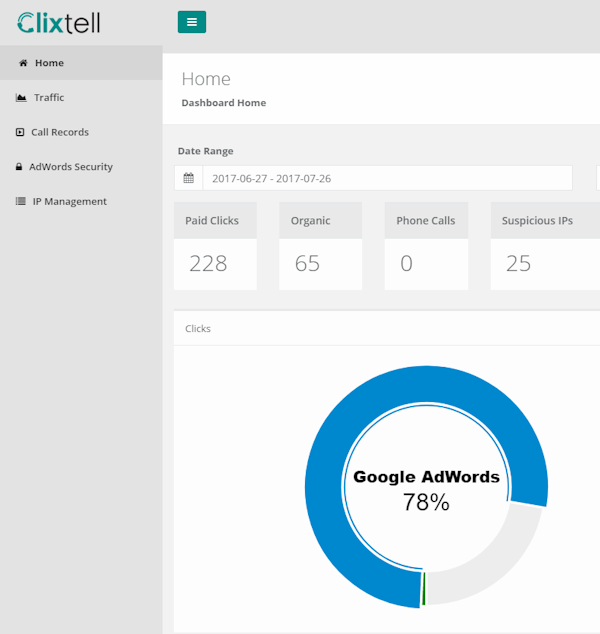This screenshot has width=600, height=634.
Task: Open the calendar icon in Date Range
Action: (188, 178)
